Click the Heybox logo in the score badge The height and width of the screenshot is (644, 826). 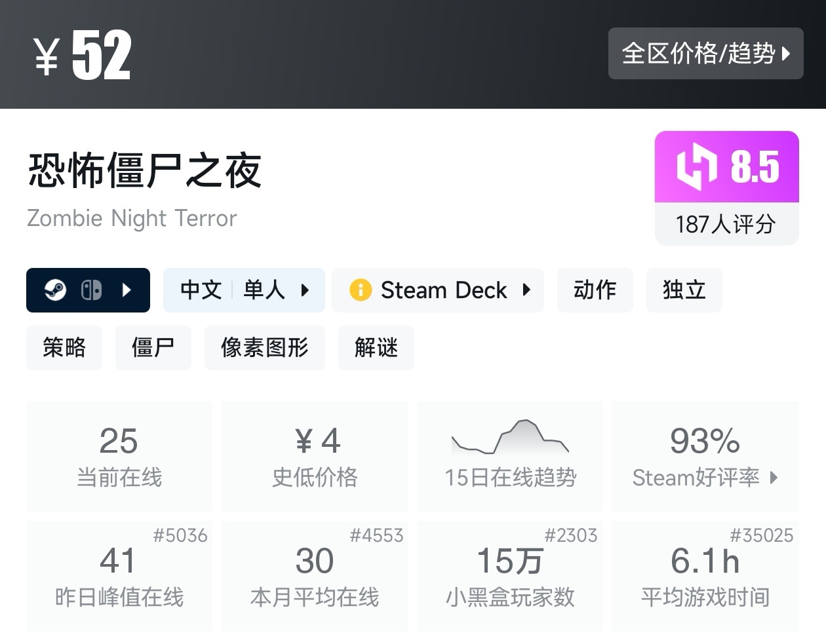(x=696, y=167)
